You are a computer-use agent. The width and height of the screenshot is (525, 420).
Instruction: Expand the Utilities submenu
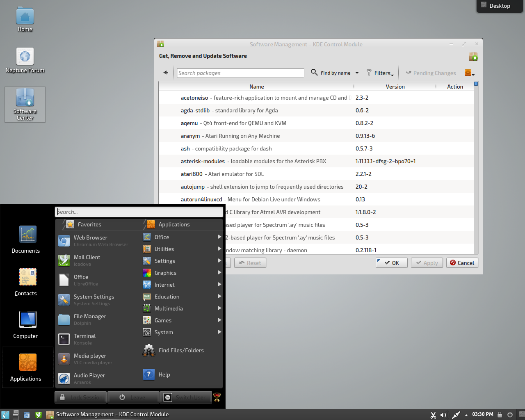coord(182,249)
